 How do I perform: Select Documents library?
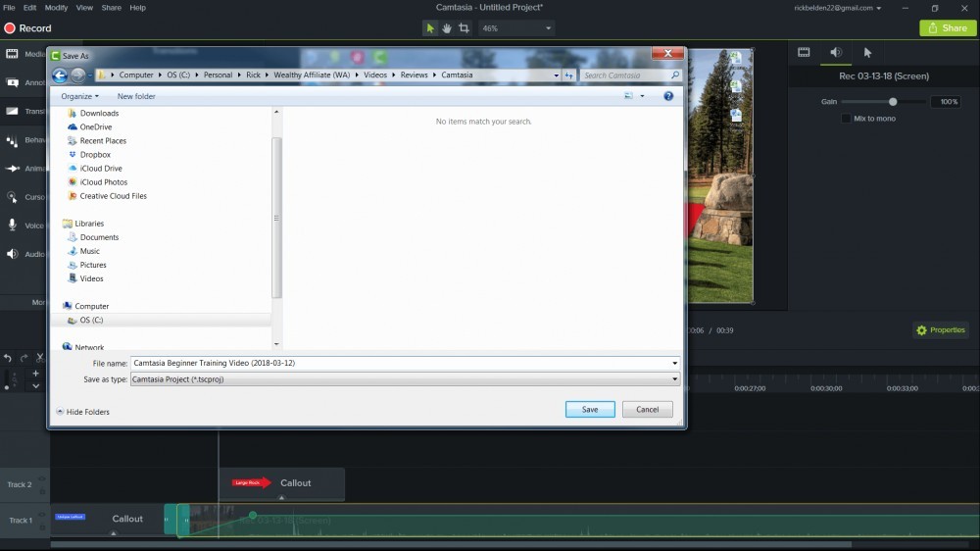point(99,237)
